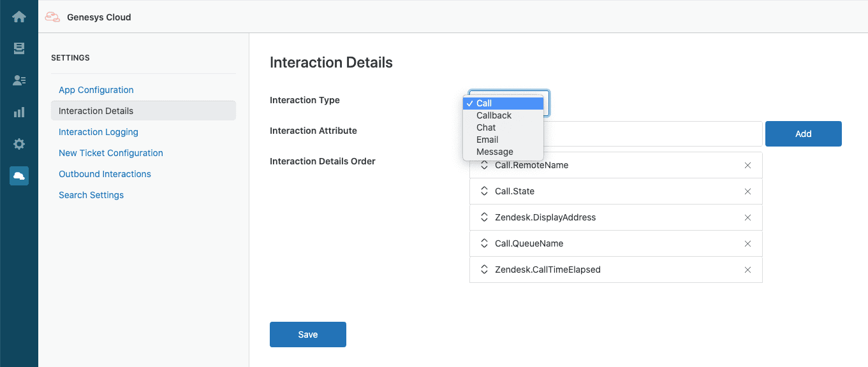
Task: Open the Admin settings gear icon
Action: tap(18, 143)
